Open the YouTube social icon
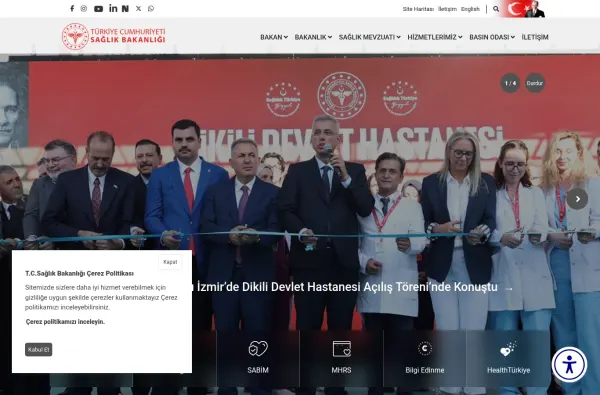The image size is (600, 395). pyautogui.click(x=98, y=8)
